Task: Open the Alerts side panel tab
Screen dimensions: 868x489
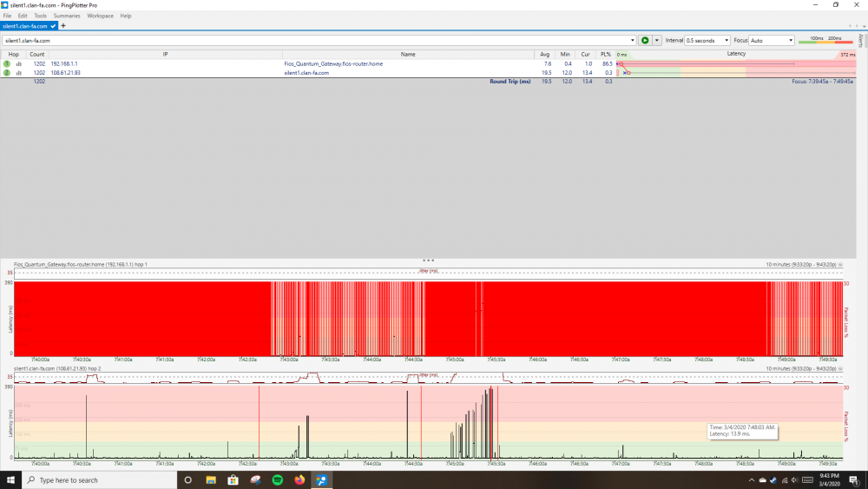Action: pyautogui.click(x=861, y=41)
